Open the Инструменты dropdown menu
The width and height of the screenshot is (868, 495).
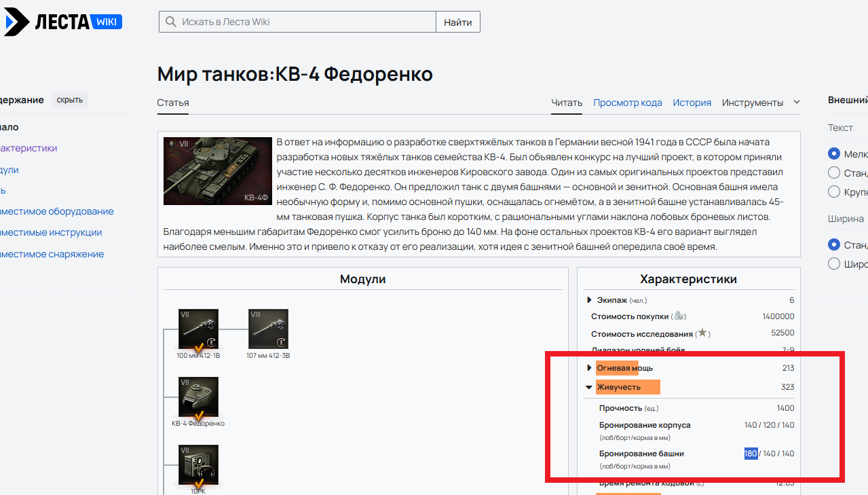coord(753,103)
